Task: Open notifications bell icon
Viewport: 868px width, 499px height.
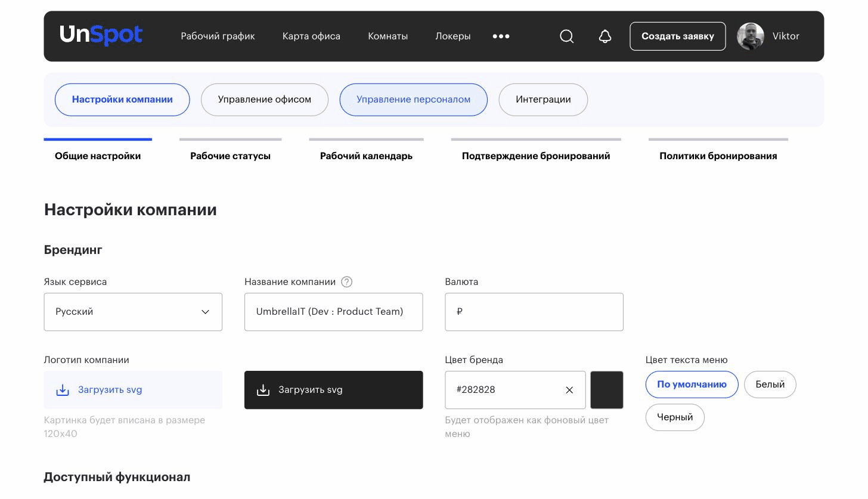Action: click(x=604, y=36)
